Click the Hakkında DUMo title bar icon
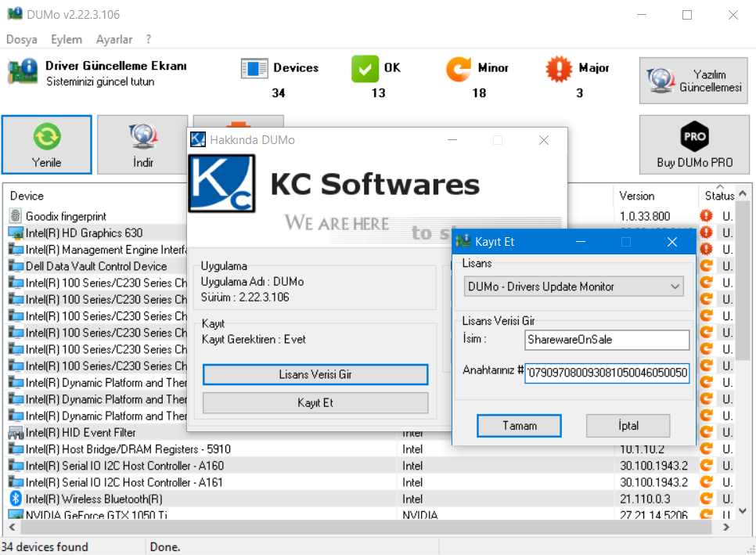The image size is (756, 555). (198, 140)
